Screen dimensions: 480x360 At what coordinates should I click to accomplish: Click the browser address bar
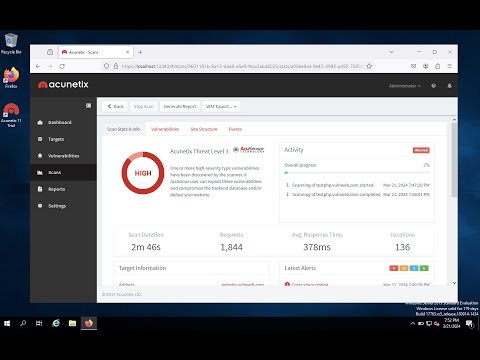[x=238, y=66]
